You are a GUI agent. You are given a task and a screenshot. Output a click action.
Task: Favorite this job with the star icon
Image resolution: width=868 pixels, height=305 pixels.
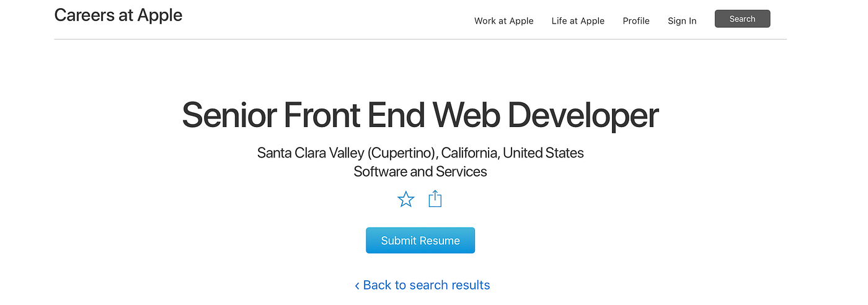405,199
